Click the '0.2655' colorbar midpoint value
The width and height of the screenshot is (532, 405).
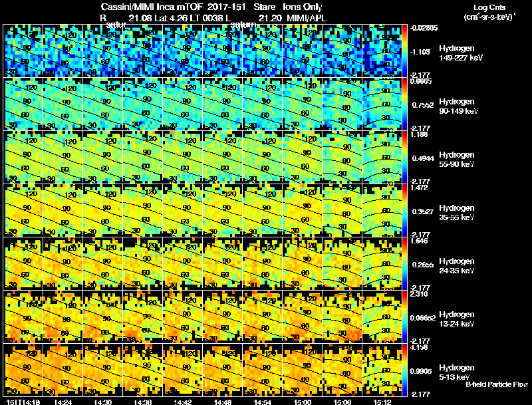click(x=423, y=265)
